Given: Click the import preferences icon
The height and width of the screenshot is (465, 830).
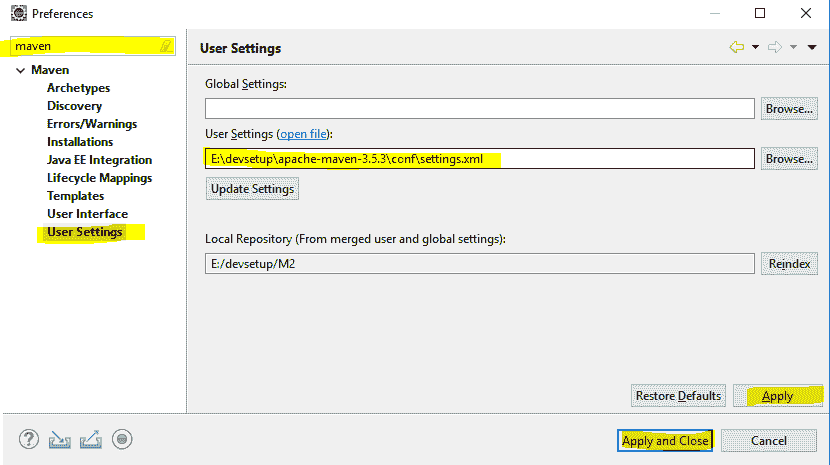Looking at the screenshot, I should click(x=60, y=438).
